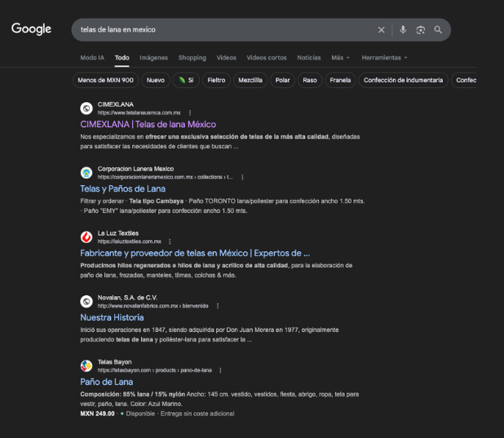Click the Corporacion Lanera Mexico site name
Screen dimensions: 504x438
[x=135, y=169]
